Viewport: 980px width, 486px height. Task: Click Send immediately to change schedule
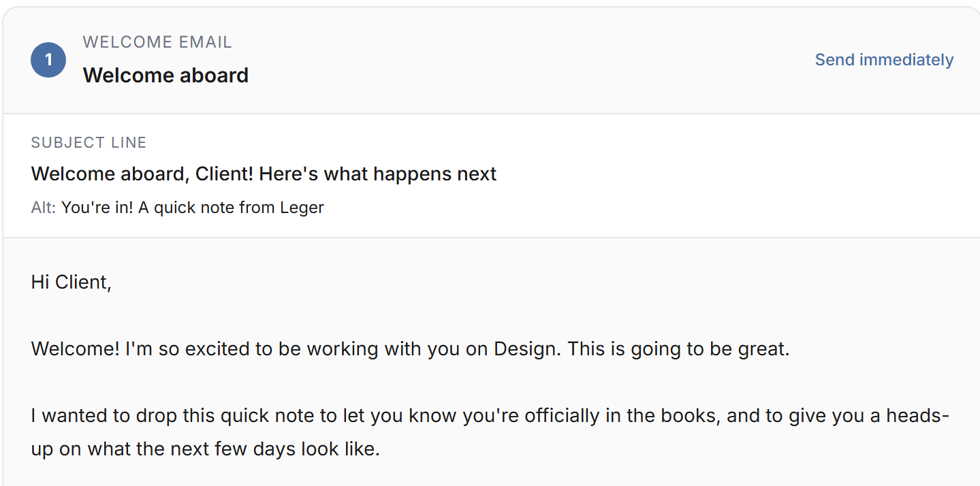(x=883, y=60)
